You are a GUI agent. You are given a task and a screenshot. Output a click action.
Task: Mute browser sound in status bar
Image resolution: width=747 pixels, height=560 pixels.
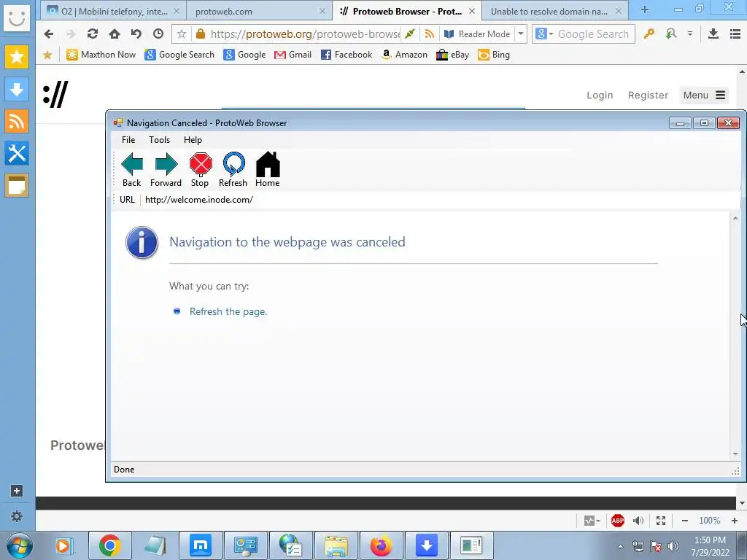(x=638, y=521)
